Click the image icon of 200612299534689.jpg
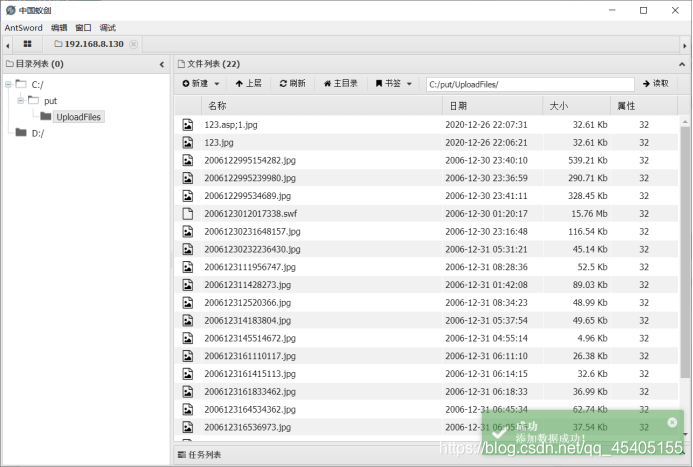This screenshot has height=467, width=693. point(188,196)
